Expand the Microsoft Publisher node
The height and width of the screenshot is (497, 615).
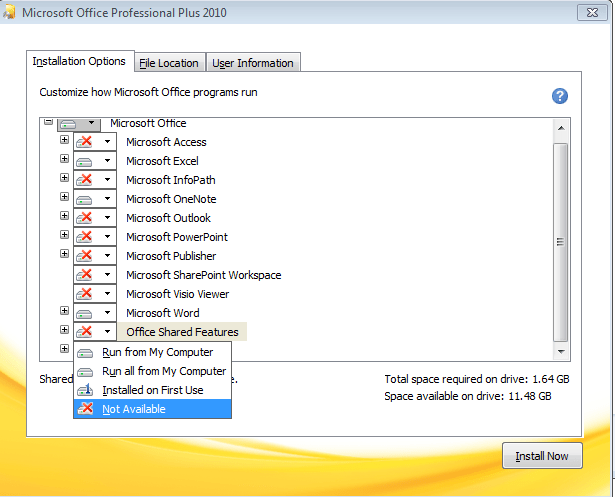(64, 253)
